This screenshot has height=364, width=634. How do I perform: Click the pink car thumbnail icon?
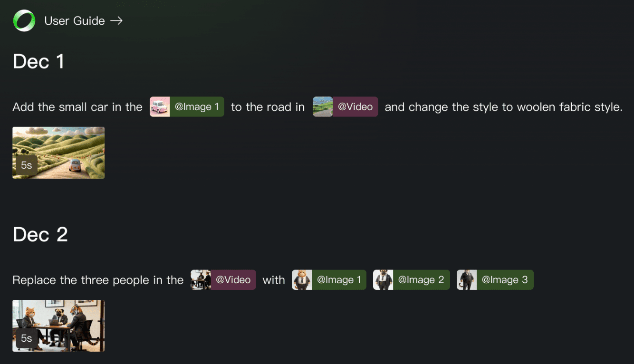coord(160,107)
